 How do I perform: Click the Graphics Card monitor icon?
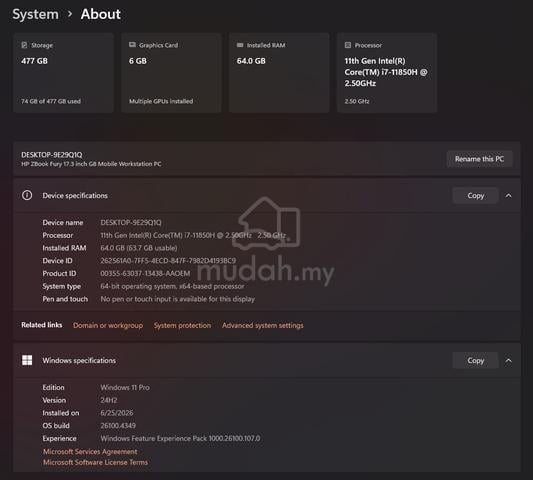coord(132,45)
